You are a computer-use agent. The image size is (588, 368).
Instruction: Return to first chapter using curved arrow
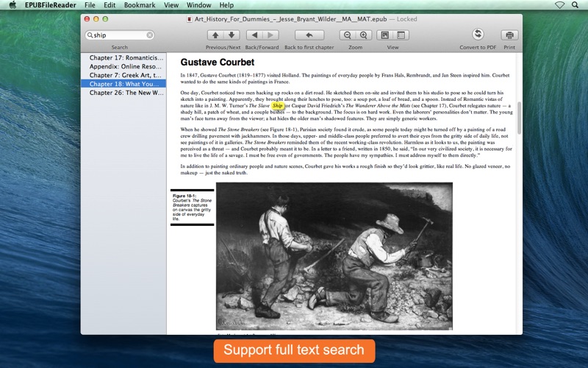[309, 35]
